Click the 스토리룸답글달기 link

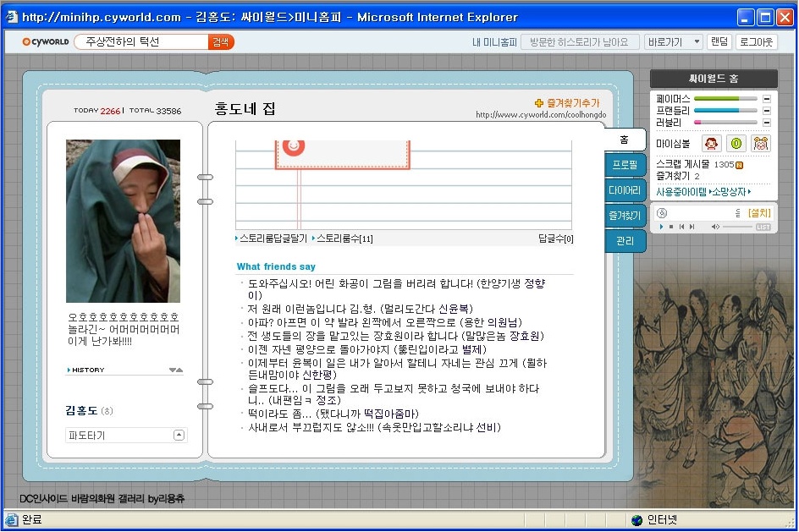[x=273, y=239]
